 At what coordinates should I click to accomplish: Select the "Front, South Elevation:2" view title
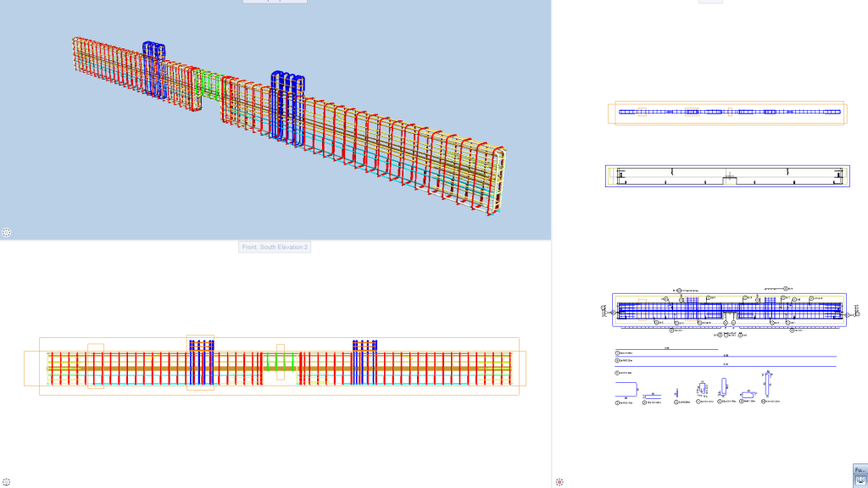273,246
